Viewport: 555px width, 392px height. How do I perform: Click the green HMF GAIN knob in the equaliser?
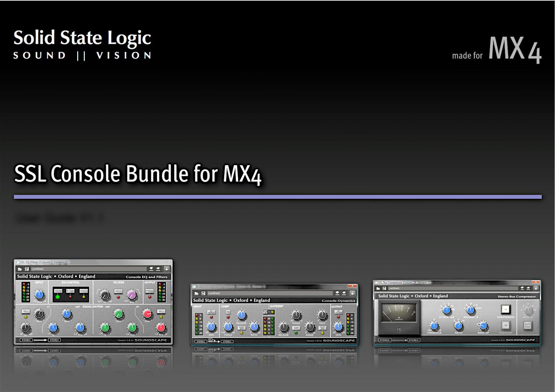(x=119, y=314)
